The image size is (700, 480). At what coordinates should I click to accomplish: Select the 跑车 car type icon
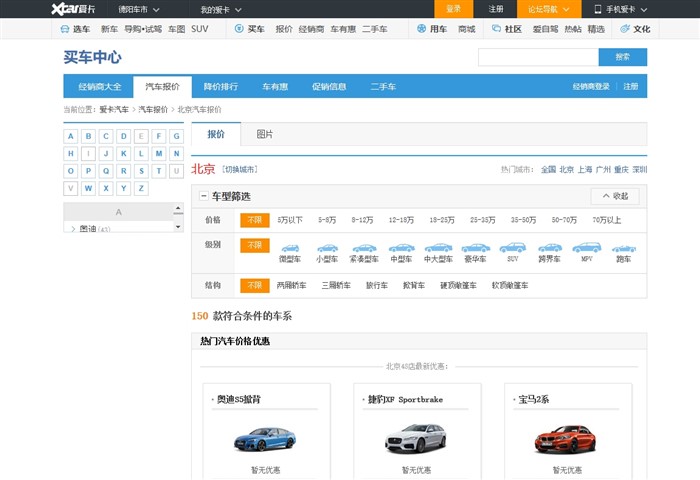[624, 249]
